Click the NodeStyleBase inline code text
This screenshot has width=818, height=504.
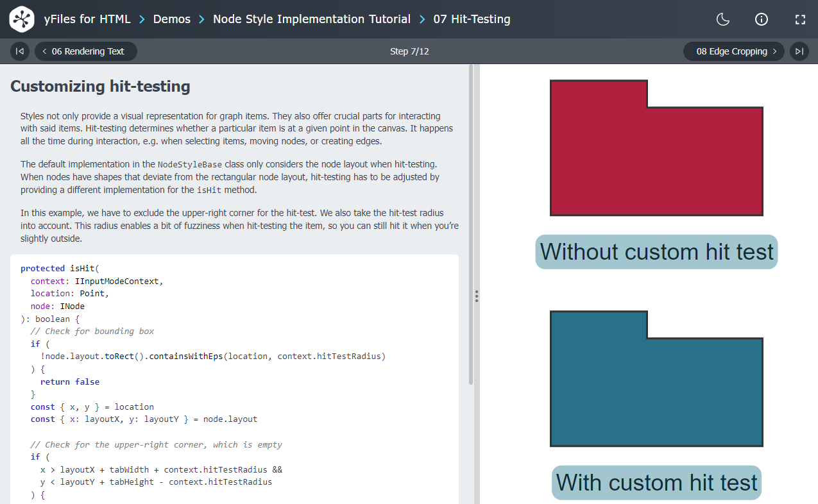click(190, 165)
